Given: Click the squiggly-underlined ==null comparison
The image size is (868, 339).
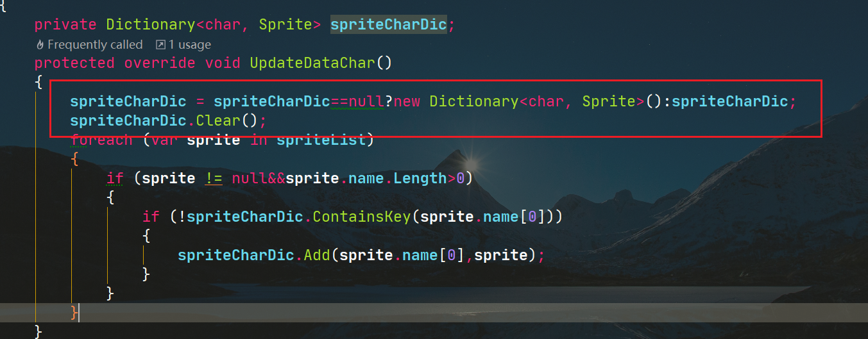Looking at the screenshot, I should (x=357, y=101).
